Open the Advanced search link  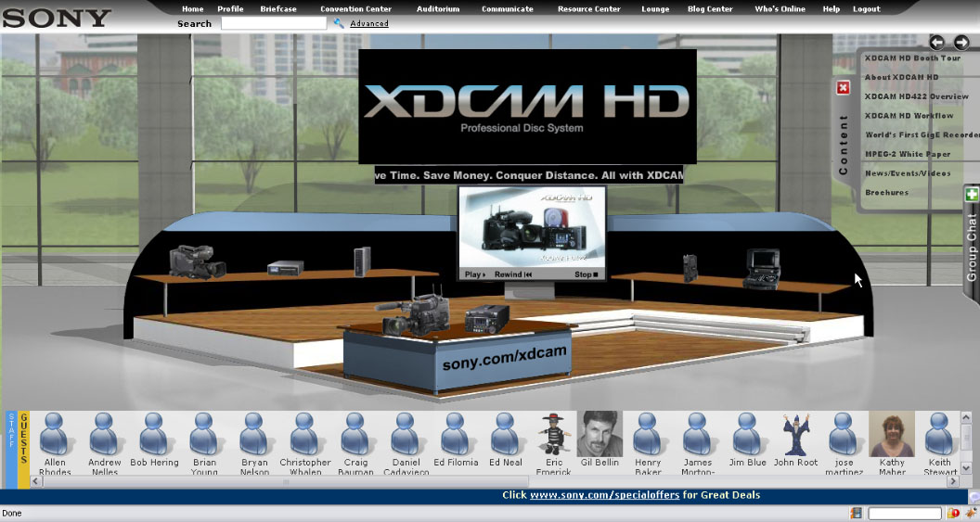(368, 23)
